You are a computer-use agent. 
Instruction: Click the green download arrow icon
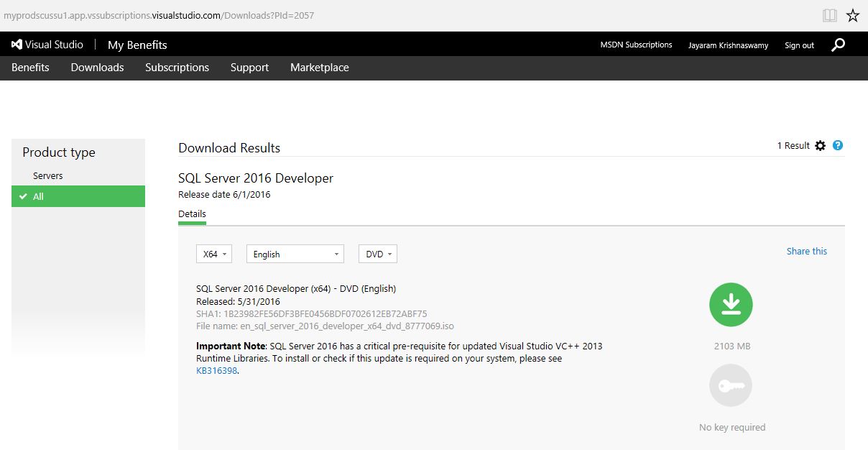click(x=731, y=305)
